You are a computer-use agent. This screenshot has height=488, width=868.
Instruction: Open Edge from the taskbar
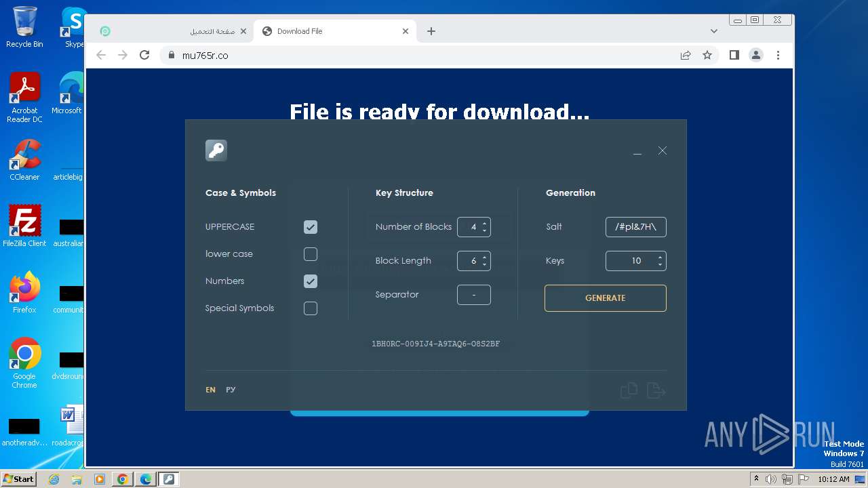click(x=146, y=479)
